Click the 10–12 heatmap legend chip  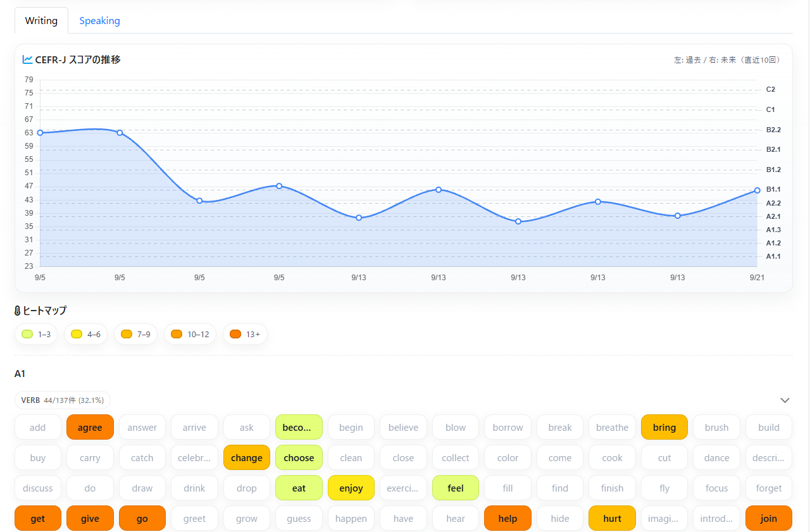pyautogui.click(x=190, y=334)
